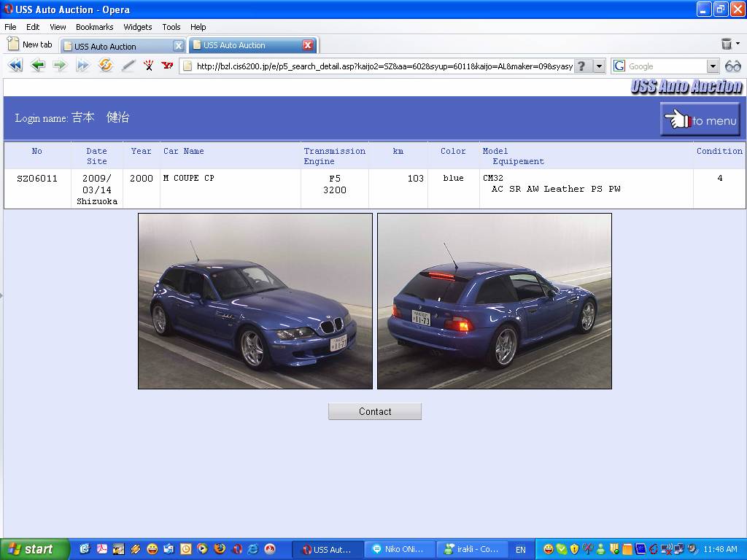Screen dimensions: 747x560
Task: Click the Rewind navigation icon
Action: 15,66
